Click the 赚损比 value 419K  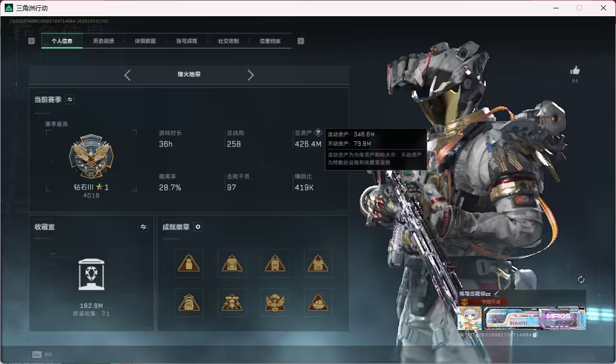(304, 188)
